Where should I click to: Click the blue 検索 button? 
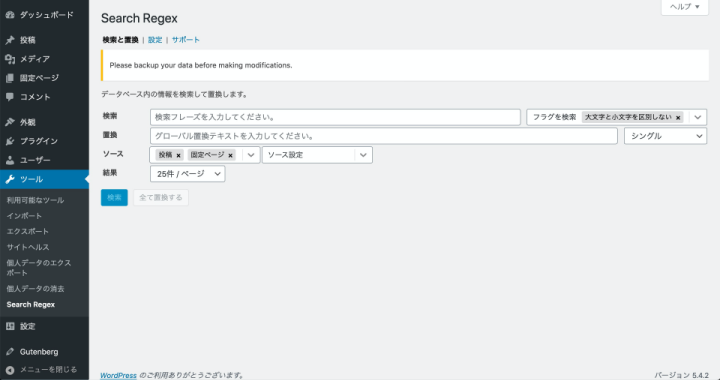[x=114, y=198]
